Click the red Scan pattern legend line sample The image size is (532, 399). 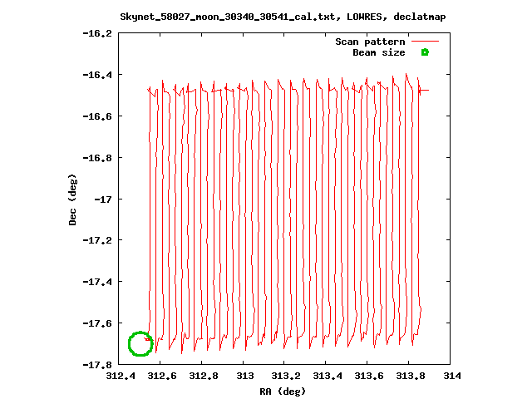point(425,42)
